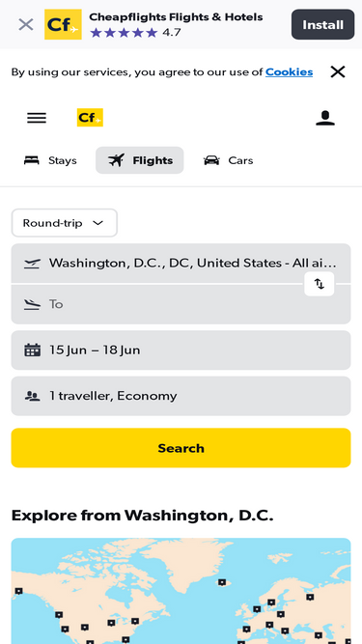Install the Cheapflights app
The width and height of the screenshot is (362, 644).
[322, 25]
